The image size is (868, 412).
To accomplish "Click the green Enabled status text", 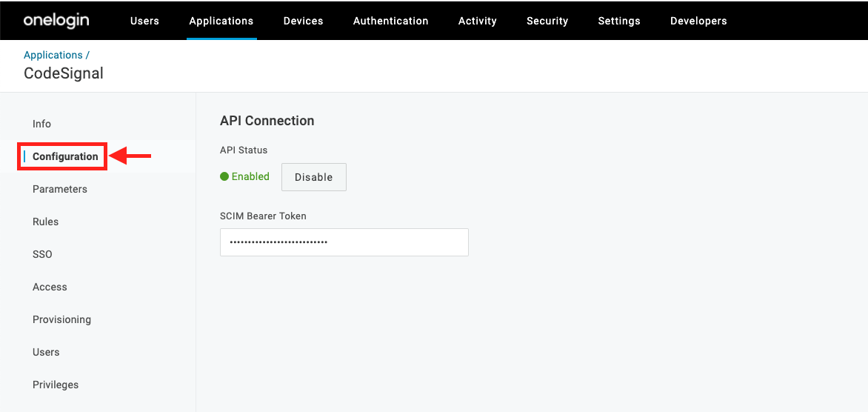I will coord(250,176).
